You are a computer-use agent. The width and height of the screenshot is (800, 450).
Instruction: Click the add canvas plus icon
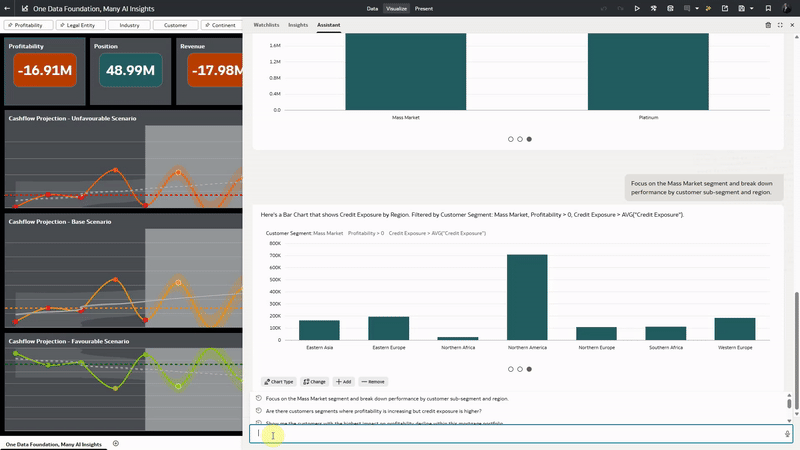[116, 444]
